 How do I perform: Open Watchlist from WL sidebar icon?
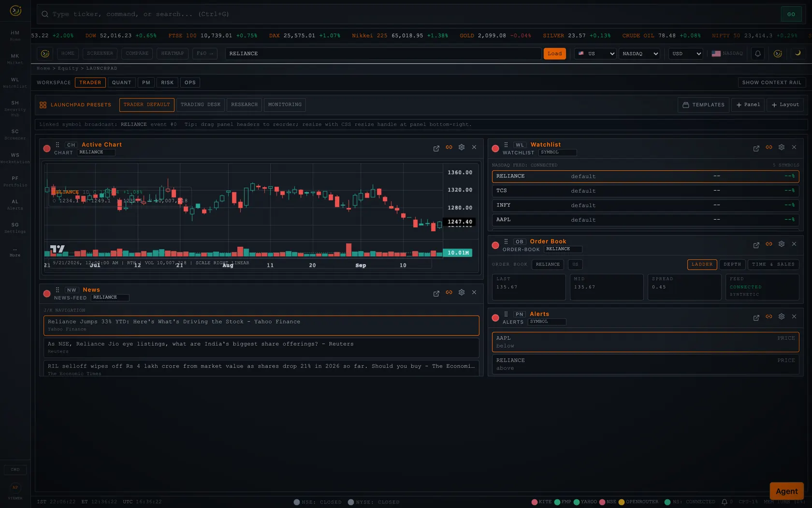[x=15, y=82]
